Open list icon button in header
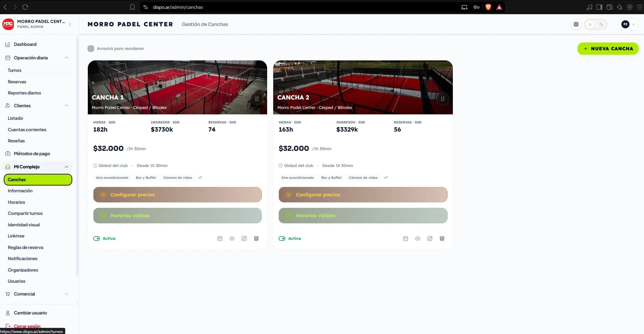This screenshot has width=644, height=334. (576, 24)
